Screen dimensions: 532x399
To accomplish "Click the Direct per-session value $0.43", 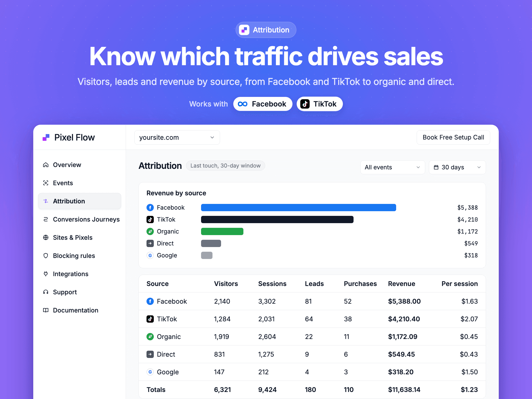I will [x=469, y=354].
